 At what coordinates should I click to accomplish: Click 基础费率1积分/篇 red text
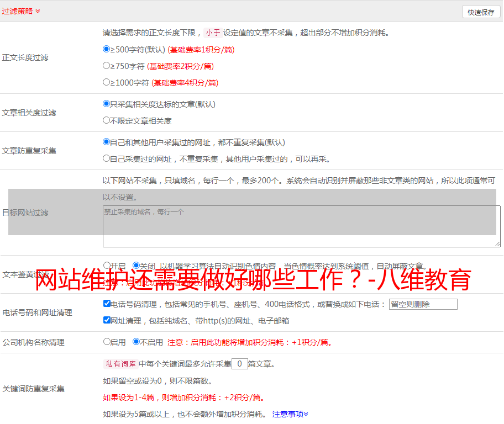click(x=201, y=50)
